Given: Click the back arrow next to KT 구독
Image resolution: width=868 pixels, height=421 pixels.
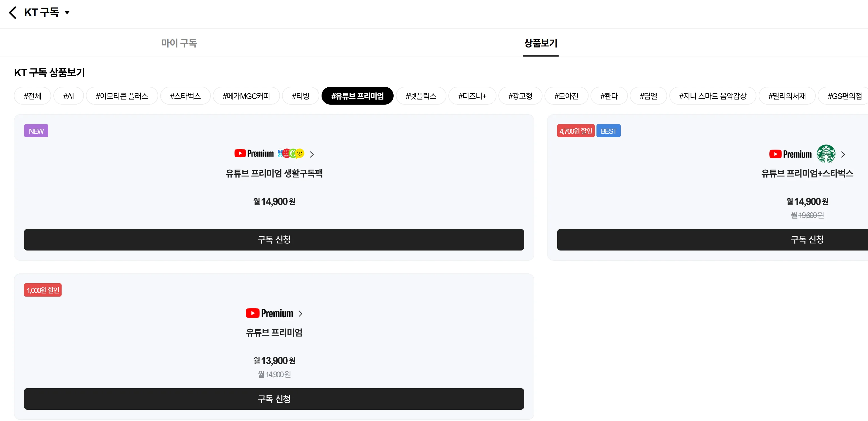Looking at the screenshot, I should 12,12.
